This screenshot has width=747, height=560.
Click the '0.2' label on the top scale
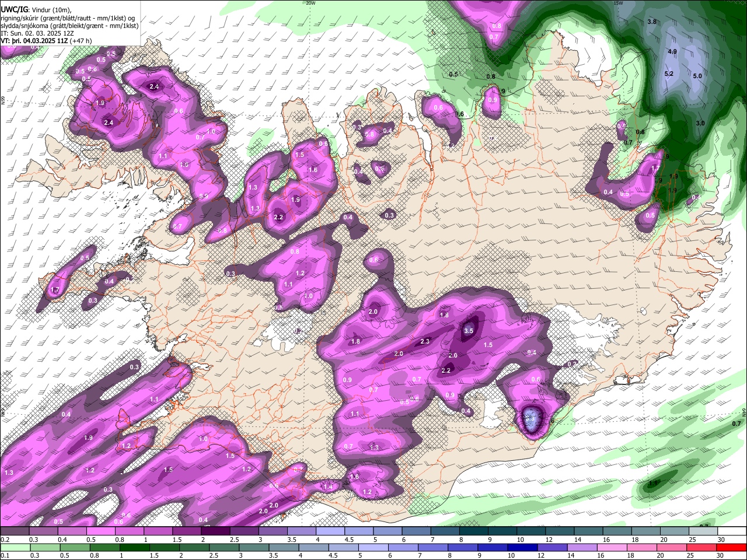click(5, 540)
